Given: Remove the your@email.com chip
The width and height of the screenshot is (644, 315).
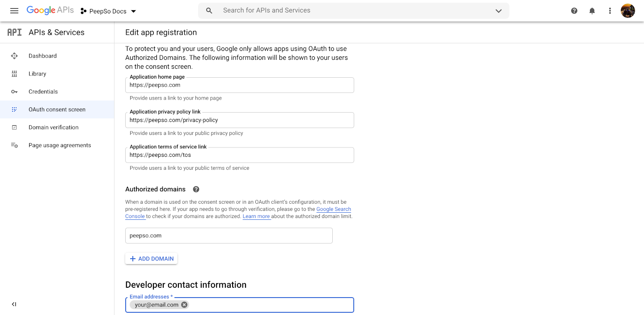Looking at the screenshot, I should 184,305.
